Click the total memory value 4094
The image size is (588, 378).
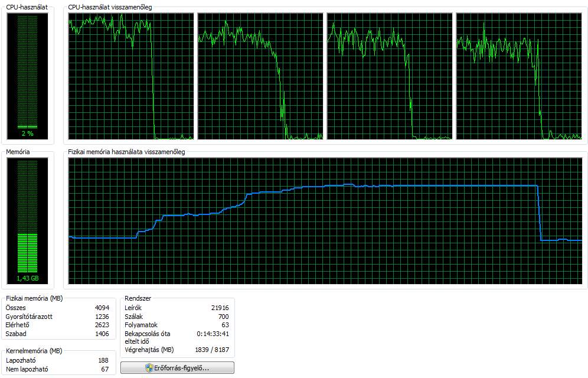click(x=102, y=308)
